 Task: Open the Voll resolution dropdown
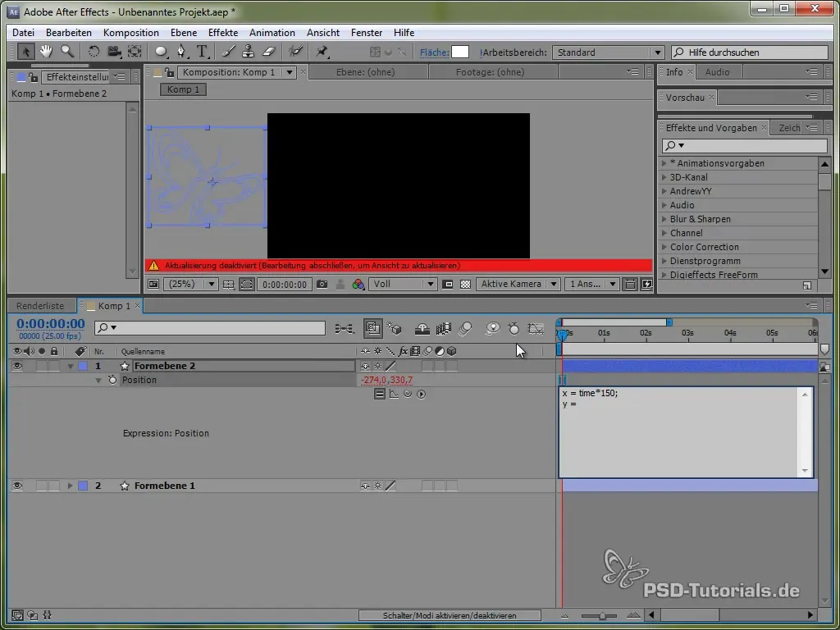(402, 284)
